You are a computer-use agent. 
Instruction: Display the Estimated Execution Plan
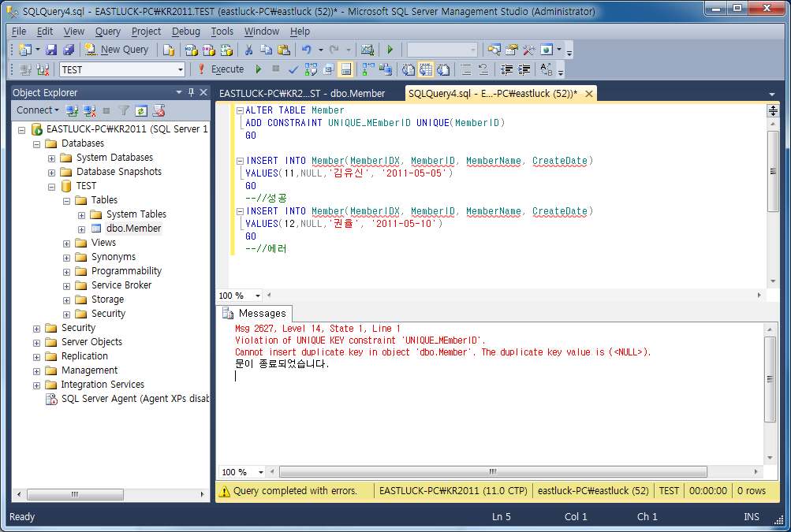tap(311, 69)
